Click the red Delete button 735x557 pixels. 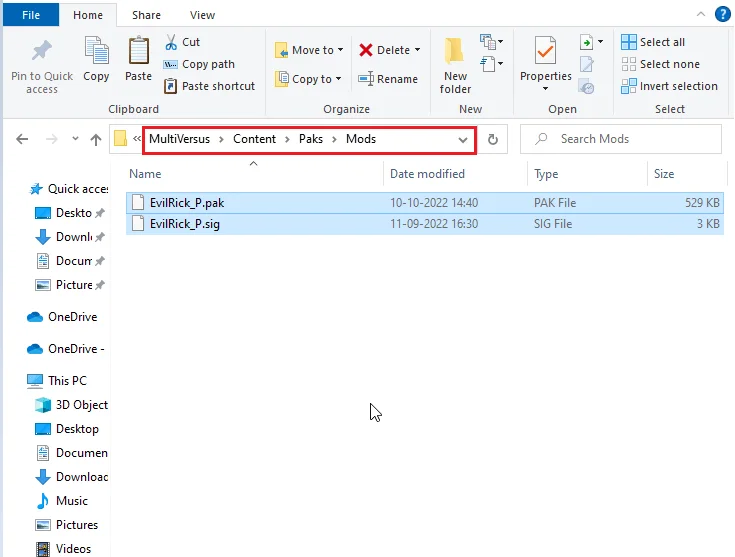click(x=385, y=50)
